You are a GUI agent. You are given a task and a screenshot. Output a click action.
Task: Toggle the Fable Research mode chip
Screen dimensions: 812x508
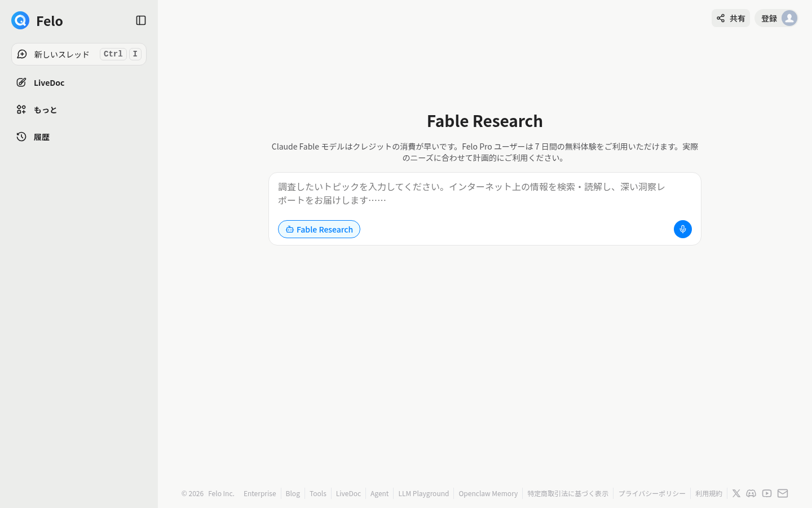tap(319, 229)
